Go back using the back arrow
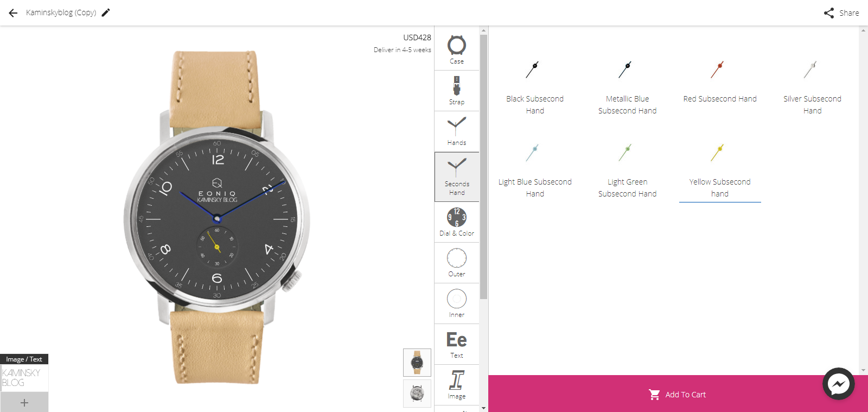Viewport: 868px width, 412px height. point(13,12)
